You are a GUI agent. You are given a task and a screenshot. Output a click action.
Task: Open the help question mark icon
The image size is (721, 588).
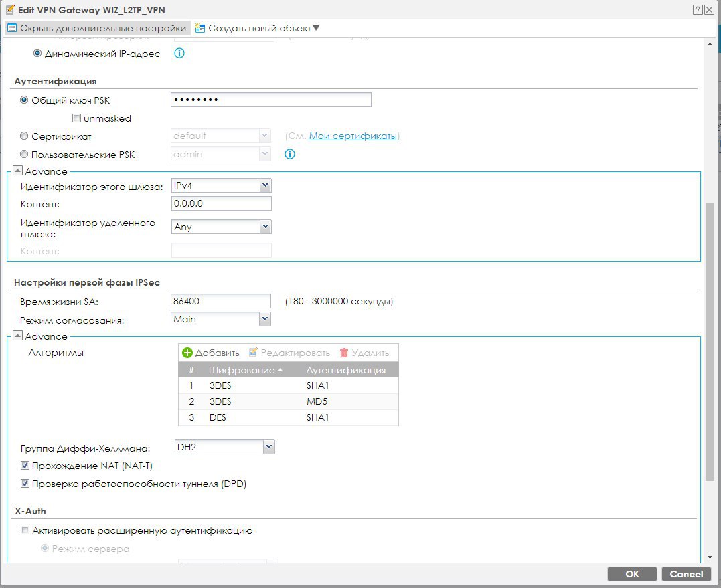tap(698, 9)
